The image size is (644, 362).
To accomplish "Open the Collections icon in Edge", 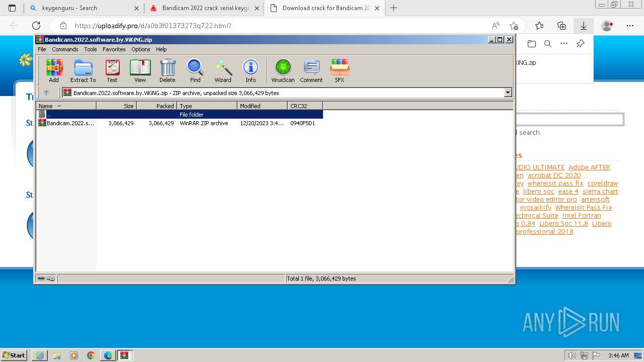I will coord(561,26).
